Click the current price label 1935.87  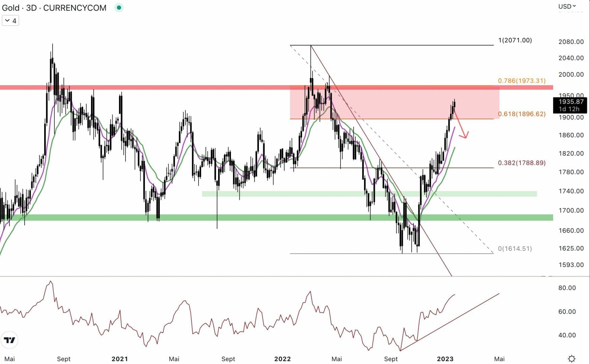click(570, 102)
